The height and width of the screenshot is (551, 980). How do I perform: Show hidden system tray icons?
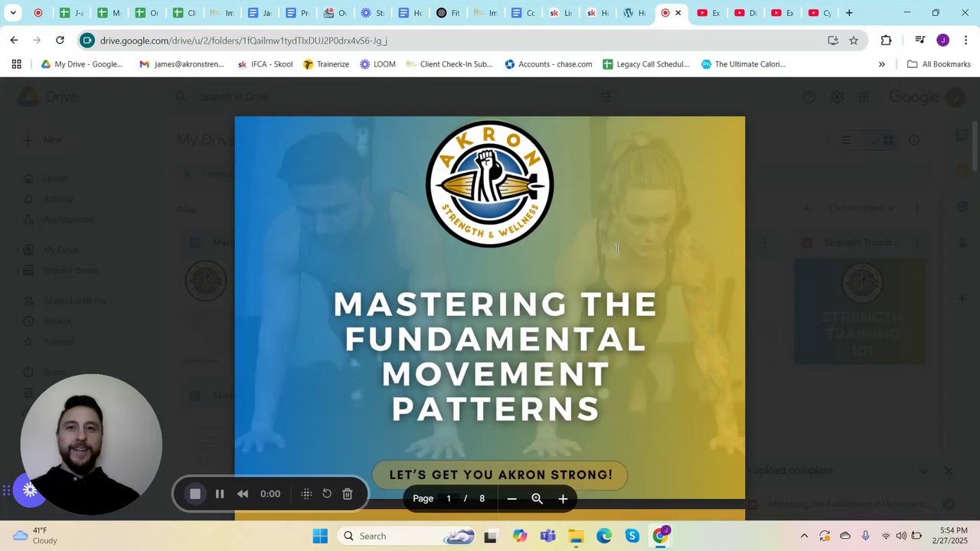804,536
